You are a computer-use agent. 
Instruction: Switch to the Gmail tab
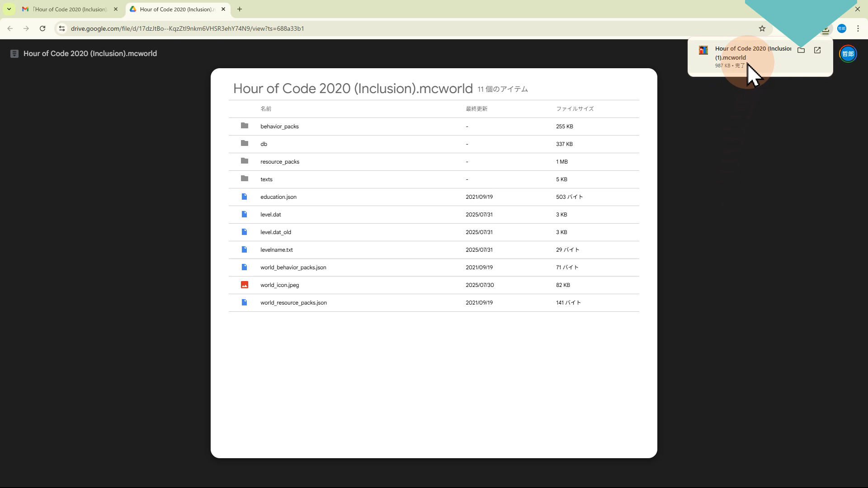(68, 9)
